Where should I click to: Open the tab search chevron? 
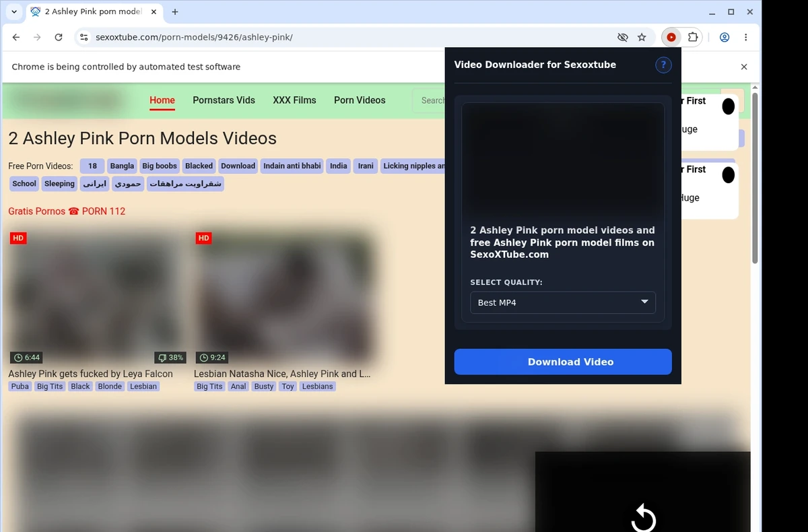tap(14, 11)
